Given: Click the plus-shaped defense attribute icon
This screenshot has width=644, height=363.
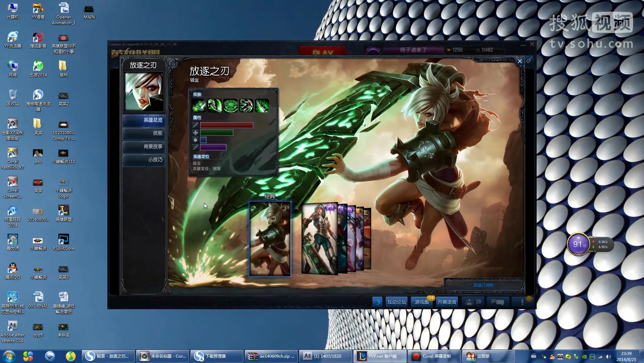Looking at the screenshot, I should click(195, 133).
